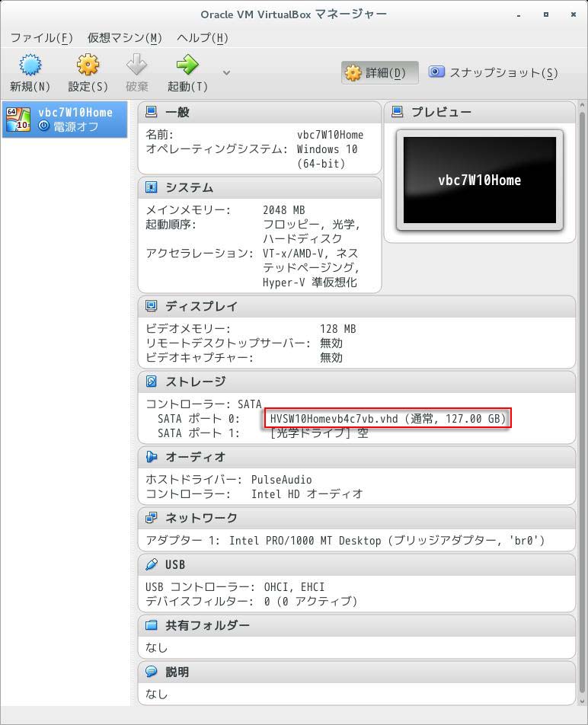Maximize the VirtualBox manager window

(546, 14)
